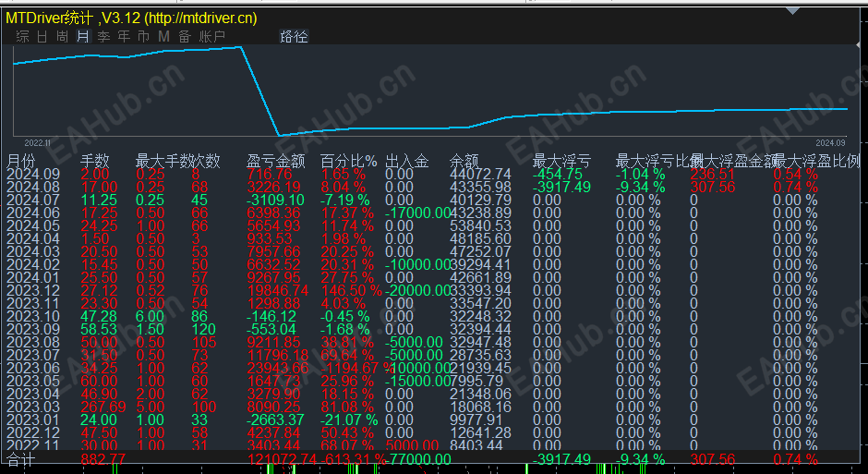The image size is (868, 474).
Task: Switch to the 周 weekly tab
Action: 62,37
